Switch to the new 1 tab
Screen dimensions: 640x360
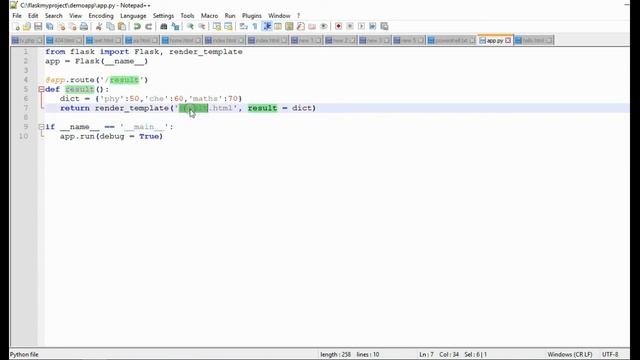[307, 40]
